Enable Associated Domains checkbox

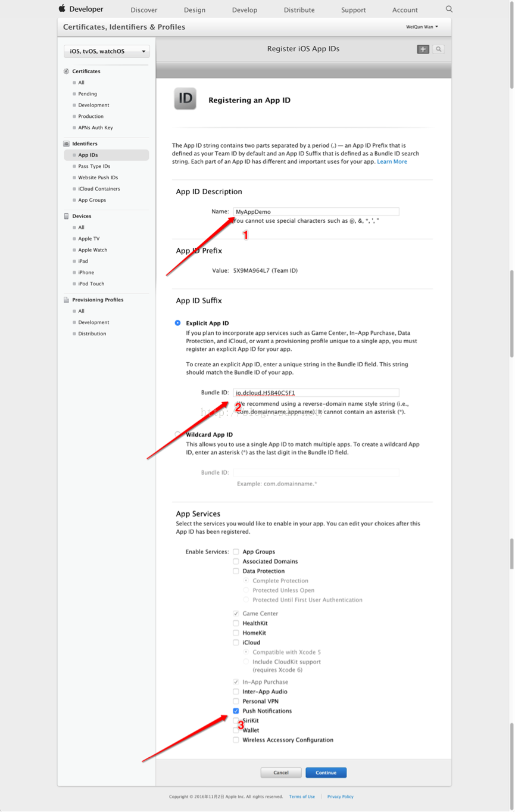click(x=236, y=561)
